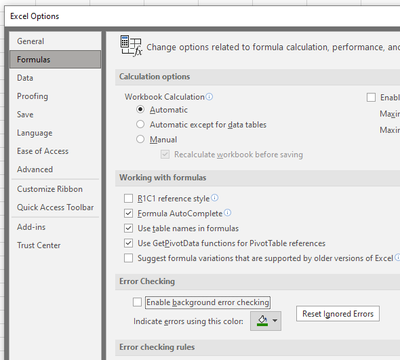Click info icon beside Workbook Calculation
400x360 pixels.
pos(209,97)
